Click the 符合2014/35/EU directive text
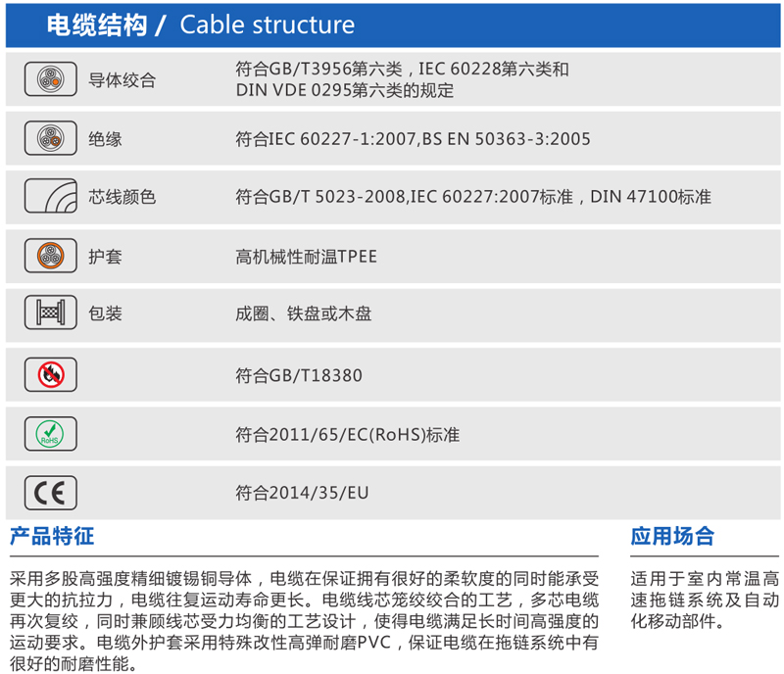Screen dimensions: 784x674 pos(302,493)
